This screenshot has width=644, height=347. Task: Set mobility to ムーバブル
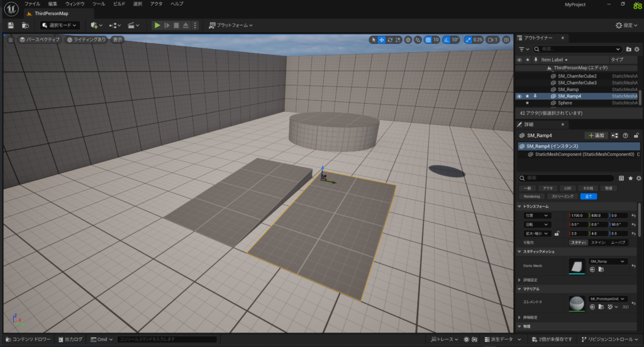(618, 242)
